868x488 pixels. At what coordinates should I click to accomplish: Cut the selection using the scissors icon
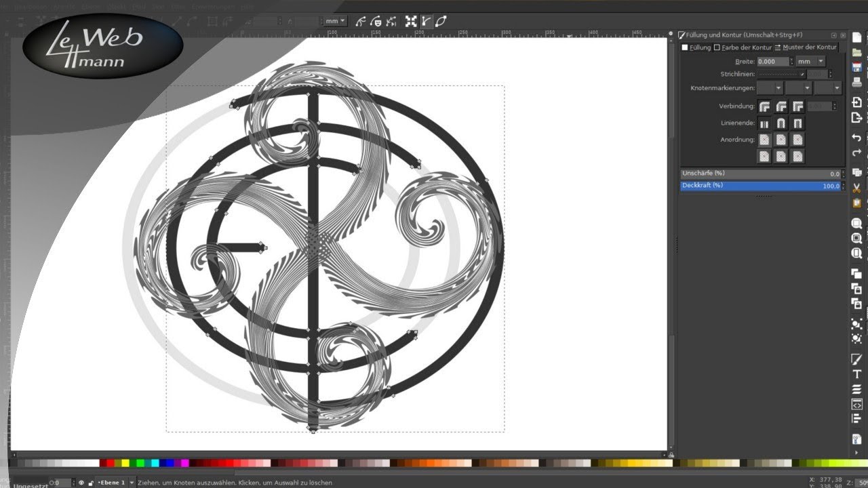(856, 188)
